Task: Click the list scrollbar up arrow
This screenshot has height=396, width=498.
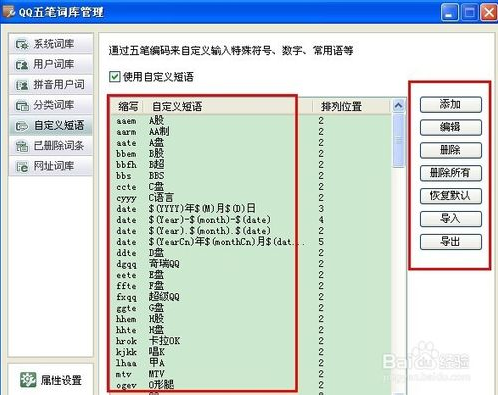Action: (x=398, y=106)
